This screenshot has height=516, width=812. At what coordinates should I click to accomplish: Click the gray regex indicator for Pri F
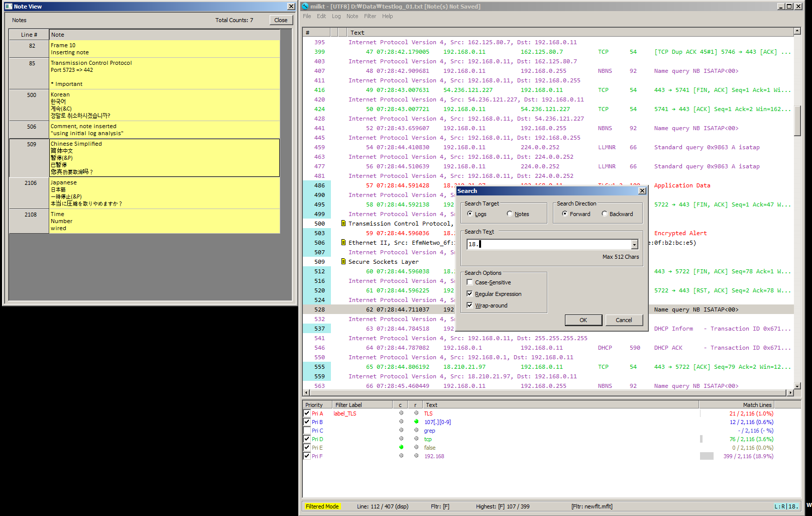coord(416,456)
